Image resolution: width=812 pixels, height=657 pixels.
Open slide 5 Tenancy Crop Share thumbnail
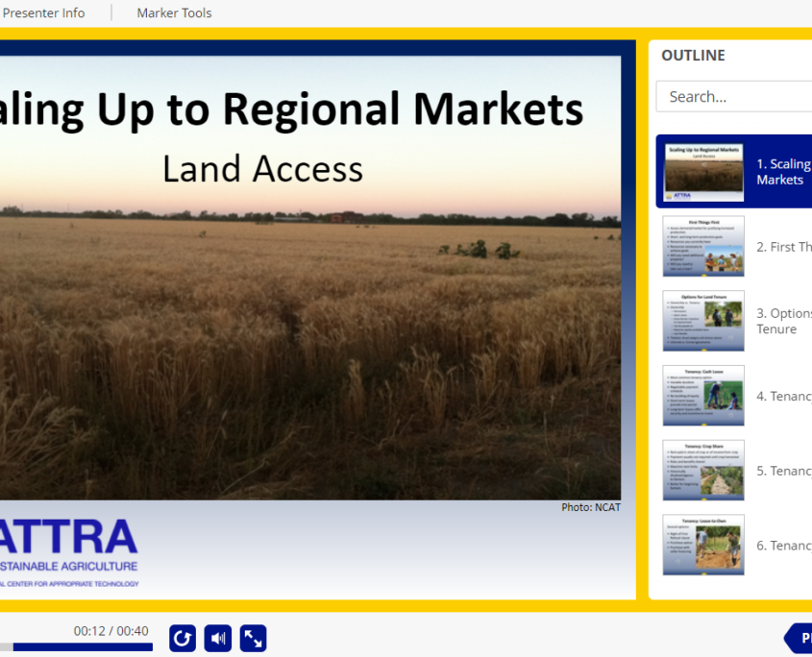click(703, 471)
